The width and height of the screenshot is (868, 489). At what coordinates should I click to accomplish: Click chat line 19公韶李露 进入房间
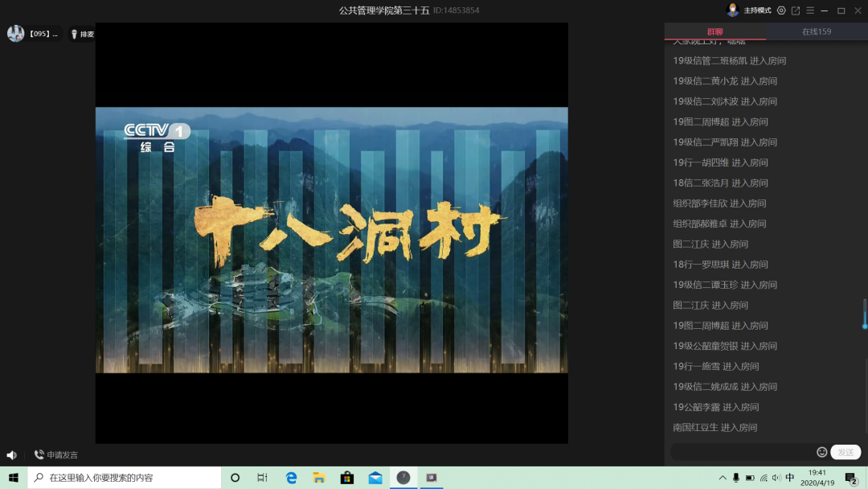point(716,407)
